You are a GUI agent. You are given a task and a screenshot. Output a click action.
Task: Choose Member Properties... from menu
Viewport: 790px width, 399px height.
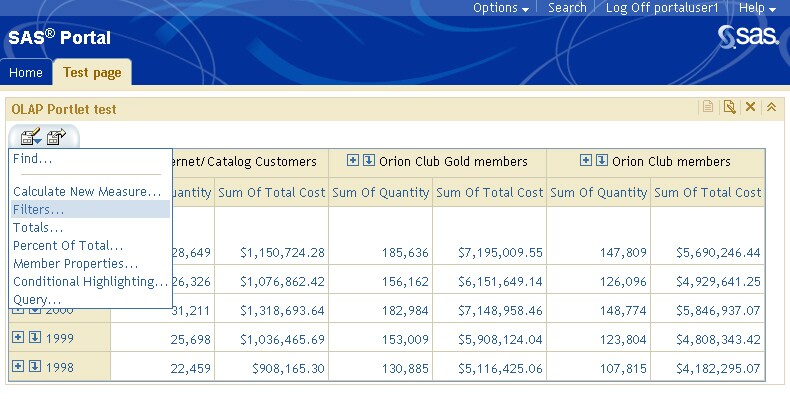click(x=75, y=263)
